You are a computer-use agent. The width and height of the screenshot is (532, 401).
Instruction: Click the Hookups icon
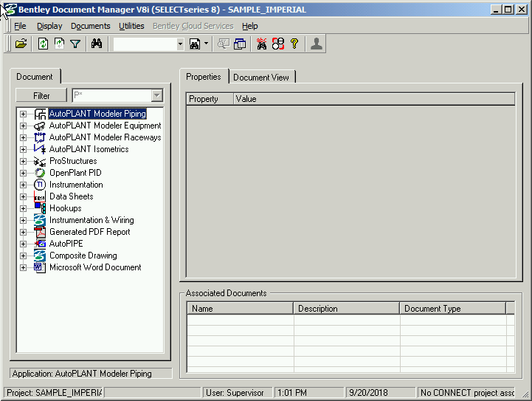(x=40, y=208)
